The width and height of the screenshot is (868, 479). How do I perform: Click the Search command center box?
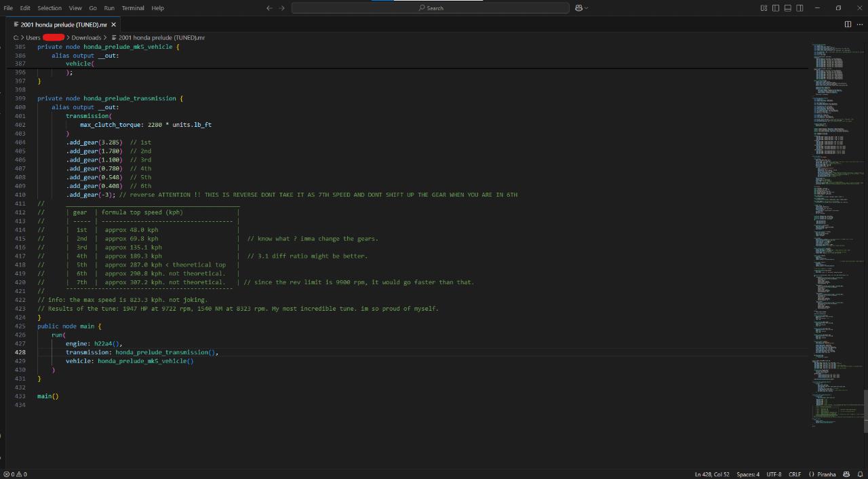[431, 8]
